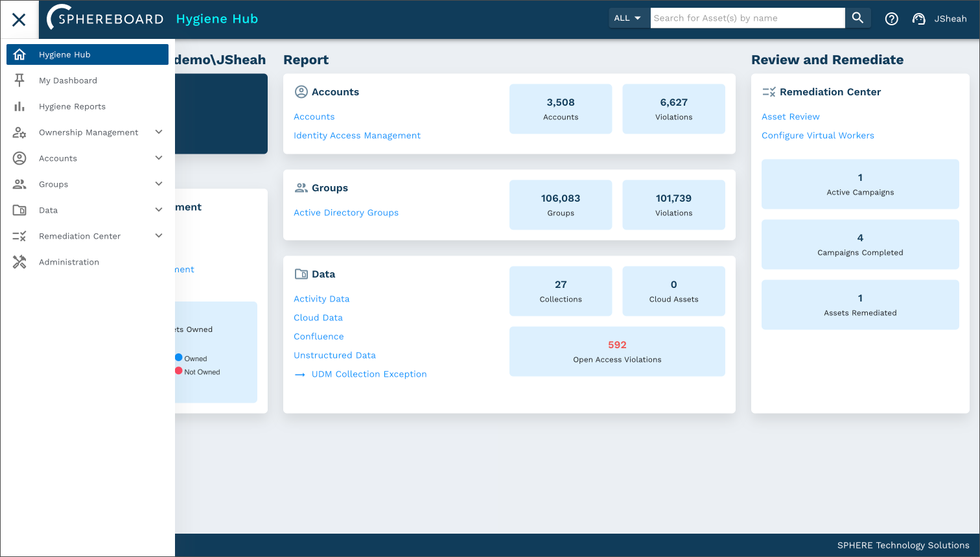Viewport: 980px width, 557px height.
Task: Click the JSheah username
Action: pos(950,19)
